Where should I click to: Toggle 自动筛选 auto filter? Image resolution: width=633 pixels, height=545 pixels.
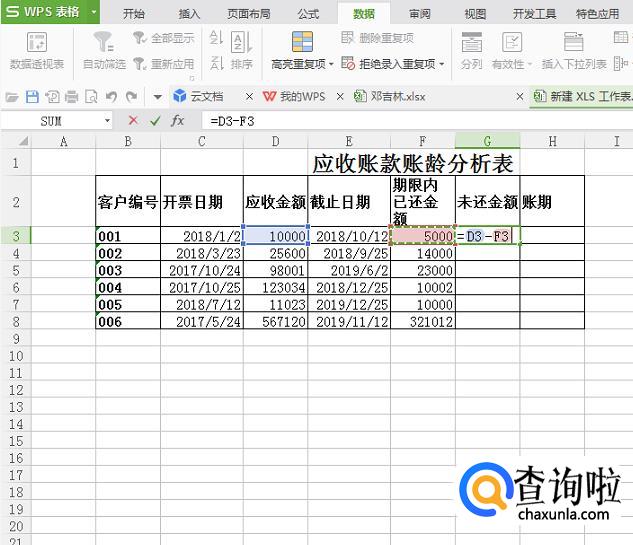pos(104,50)
